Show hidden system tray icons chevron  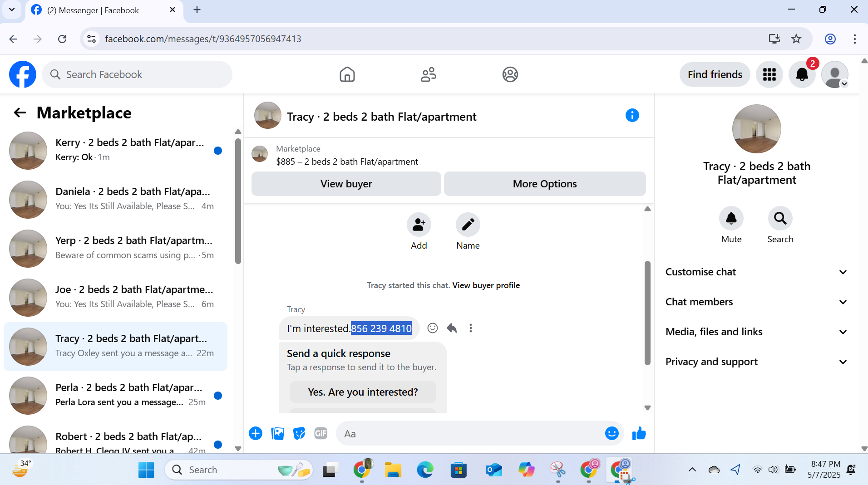click(x=692, y=470)
